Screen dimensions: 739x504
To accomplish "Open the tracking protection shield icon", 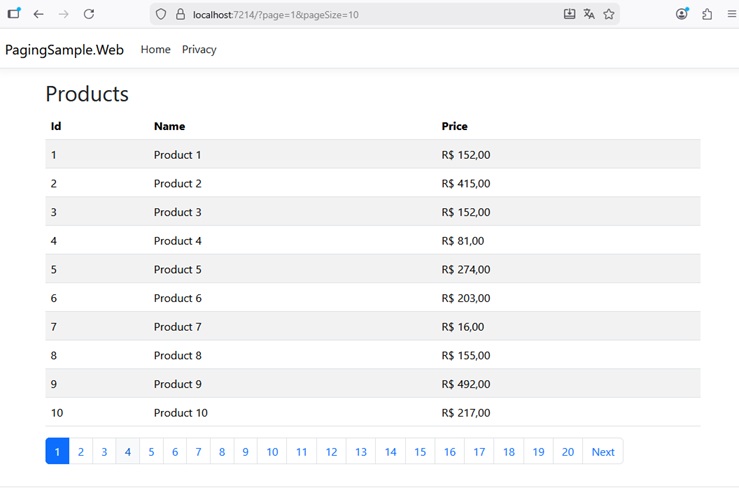I will [x=161, y=15].
